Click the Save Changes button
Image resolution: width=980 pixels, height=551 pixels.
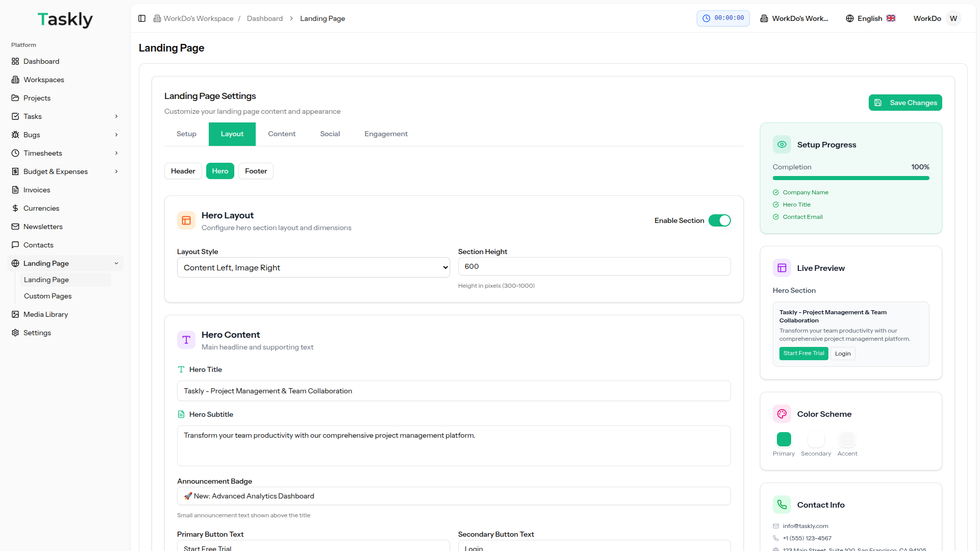click(905, 103)
